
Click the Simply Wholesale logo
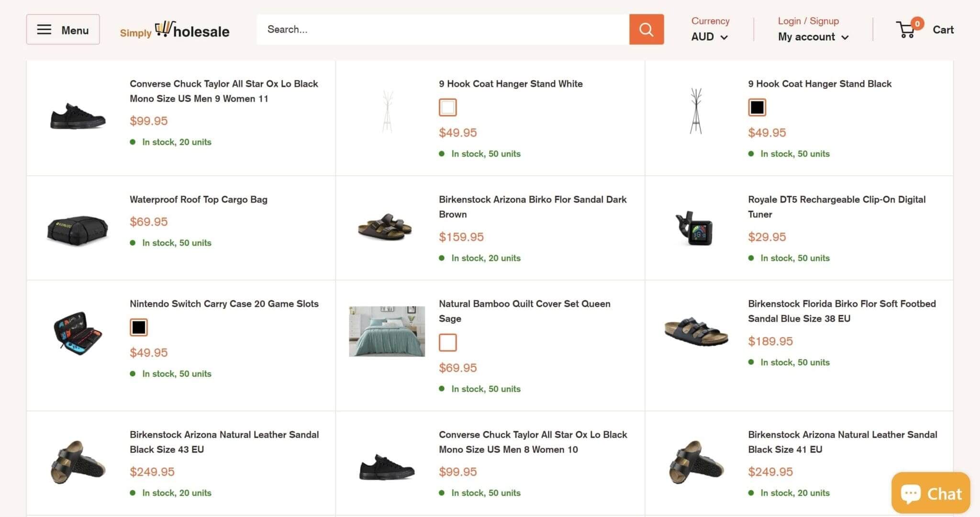(175, 30)
